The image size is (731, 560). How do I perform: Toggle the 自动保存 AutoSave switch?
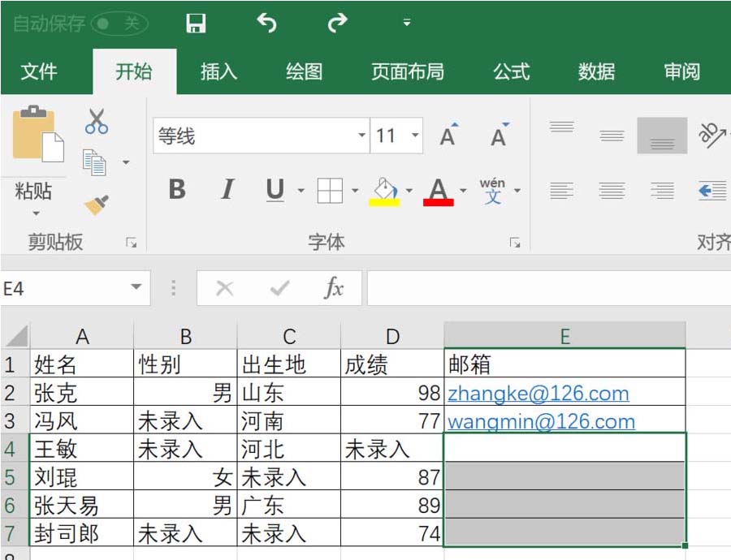point(120,24)
